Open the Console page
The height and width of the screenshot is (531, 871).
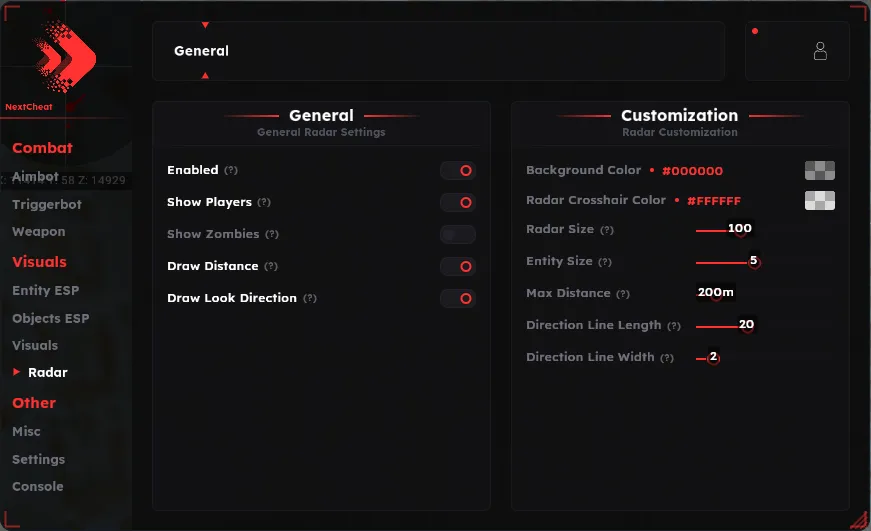[38, 487]
